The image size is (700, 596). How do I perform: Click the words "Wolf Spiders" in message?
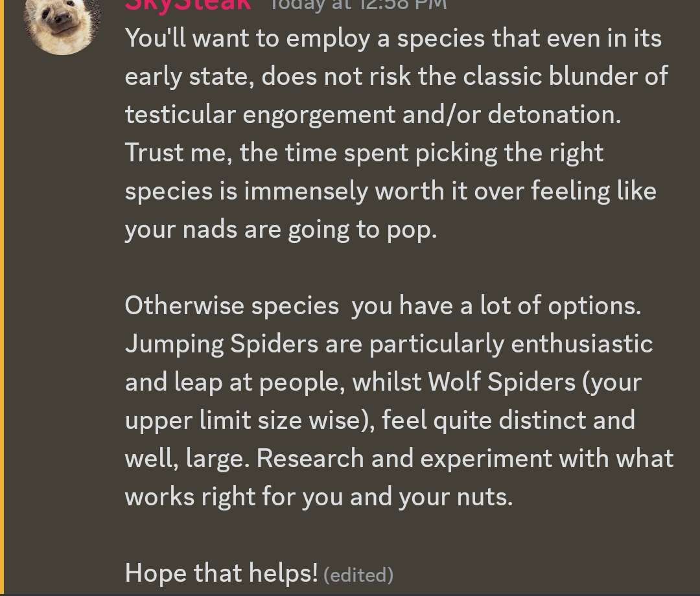pos(502,382)
